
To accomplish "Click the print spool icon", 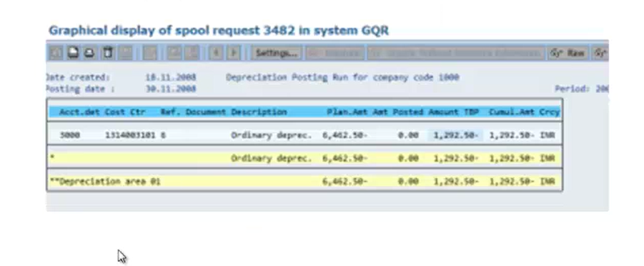I will (x=89, y=53).
